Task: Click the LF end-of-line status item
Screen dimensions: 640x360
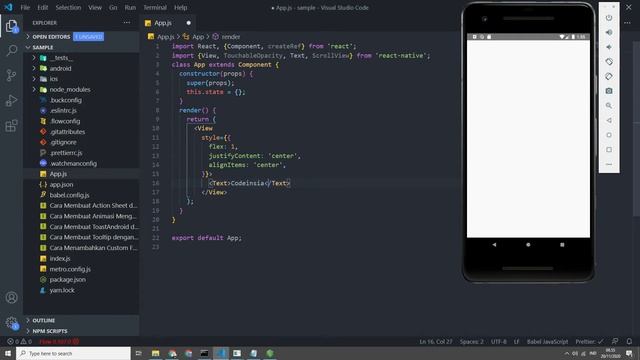Action: pyautogui.click(x=516, y=341)
